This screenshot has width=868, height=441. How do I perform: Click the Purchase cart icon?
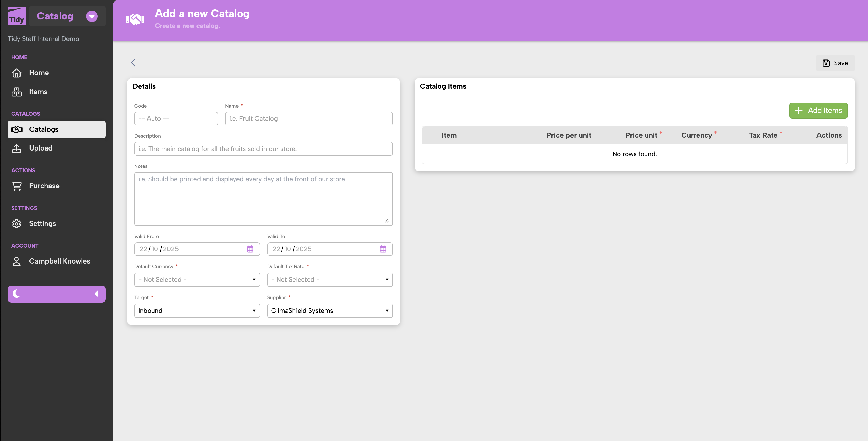point(16,186)
